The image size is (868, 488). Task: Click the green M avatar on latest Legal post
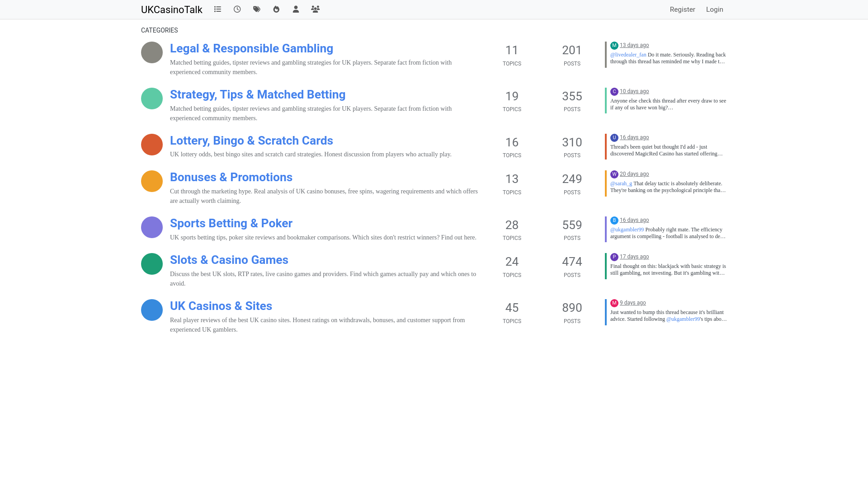[614, 46]
